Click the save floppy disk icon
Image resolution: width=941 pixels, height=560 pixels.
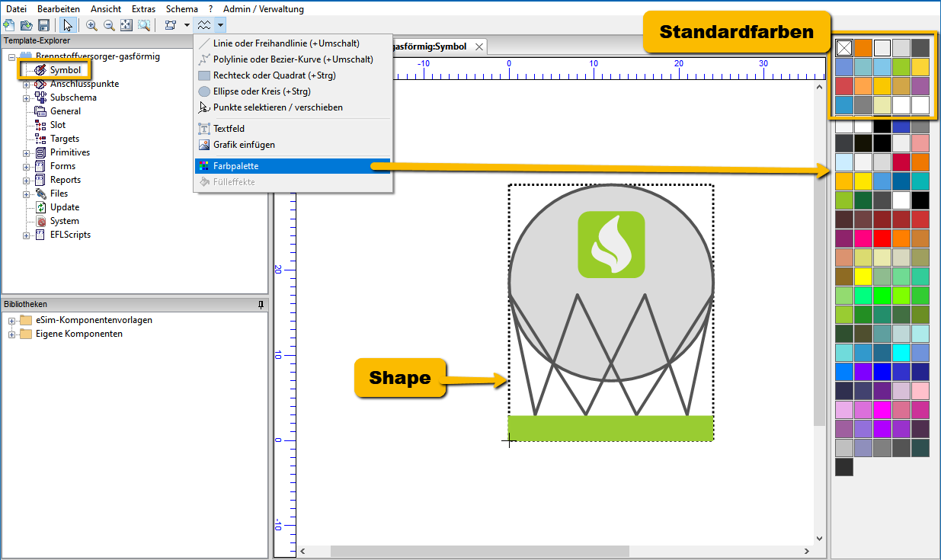click(x=43, y=25)
